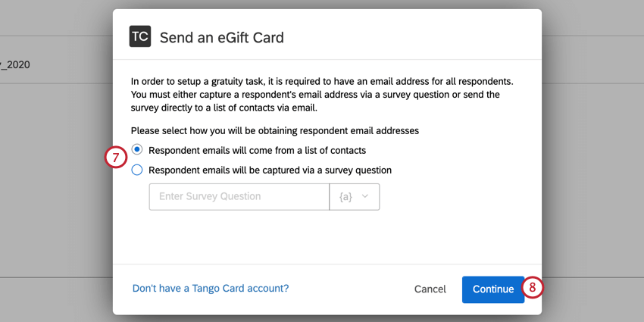Focus the Enter Survey Question field
This screenshot has width=644, height=322.
click(x=239, y=197)
